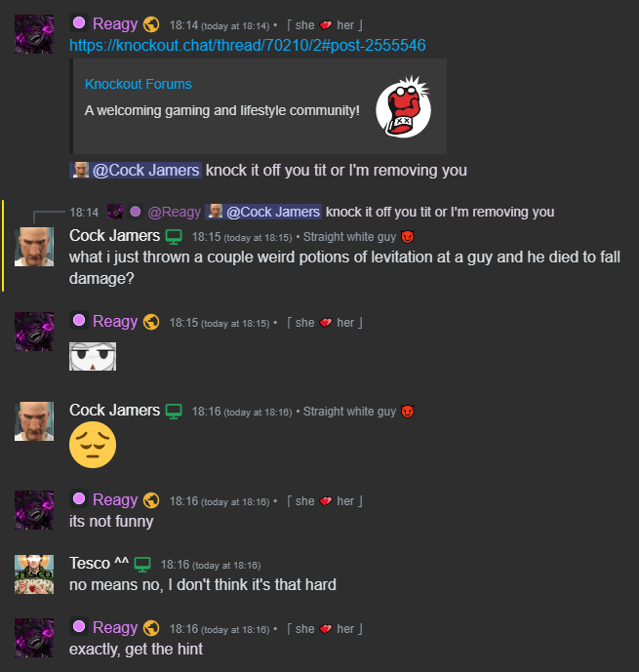Jump to the replied message preview text
This screenshot has height=672, width=639.
[440, 212]
